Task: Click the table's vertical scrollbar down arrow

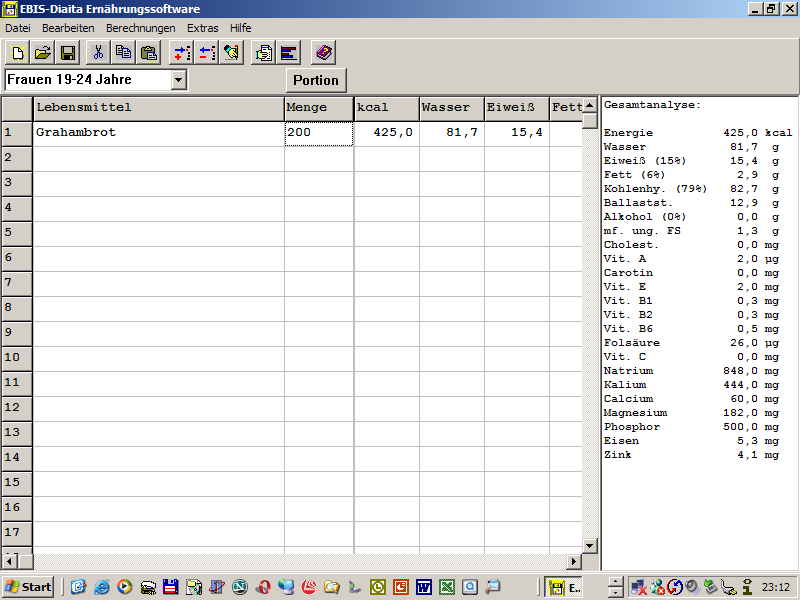Action: click(x=590, y=545)
